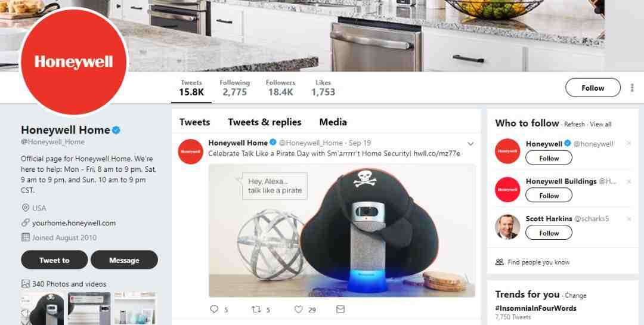Image resolution: width=644 pixels, height=325 pixels.
Task: Open the tweet options chevron menu
Action: tap(470, 144)
